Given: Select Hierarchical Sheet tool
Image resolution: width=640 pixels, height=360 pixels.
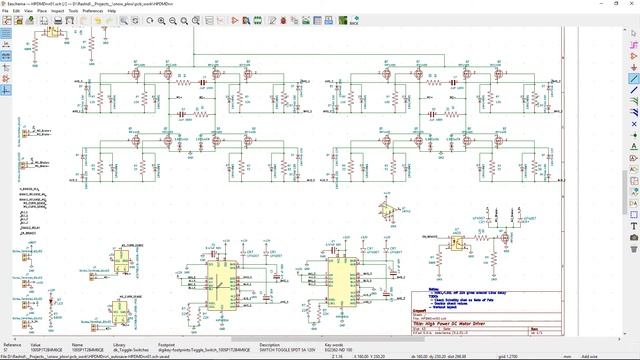Looking at the screenshot, I should click(x=634, y=180).
